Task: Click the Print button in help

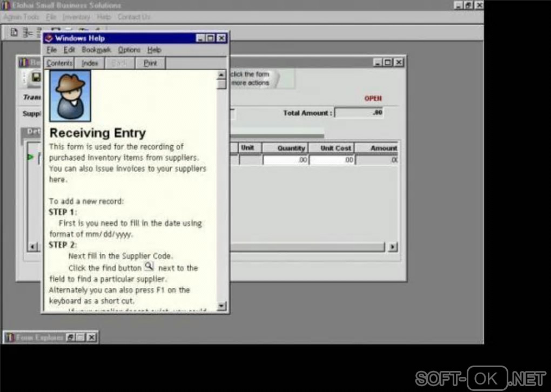Action: [x=150, y=63]
